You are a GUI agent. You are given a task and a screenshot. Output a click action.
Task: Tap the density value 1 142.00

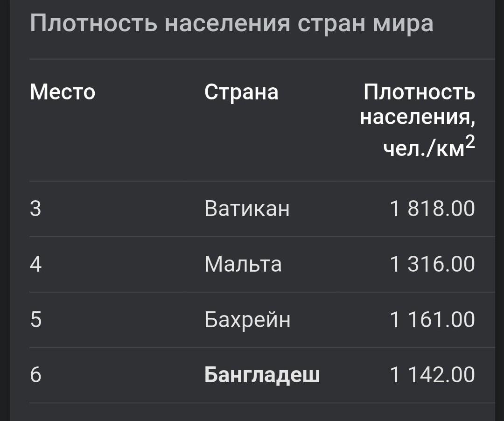[432, 375]
